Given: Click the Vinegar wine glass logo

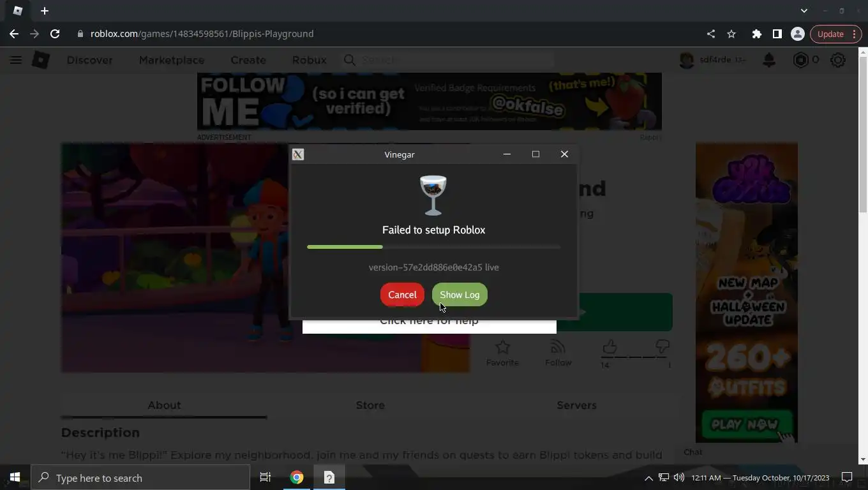Looking at the screenshot, I should point(433,195).
